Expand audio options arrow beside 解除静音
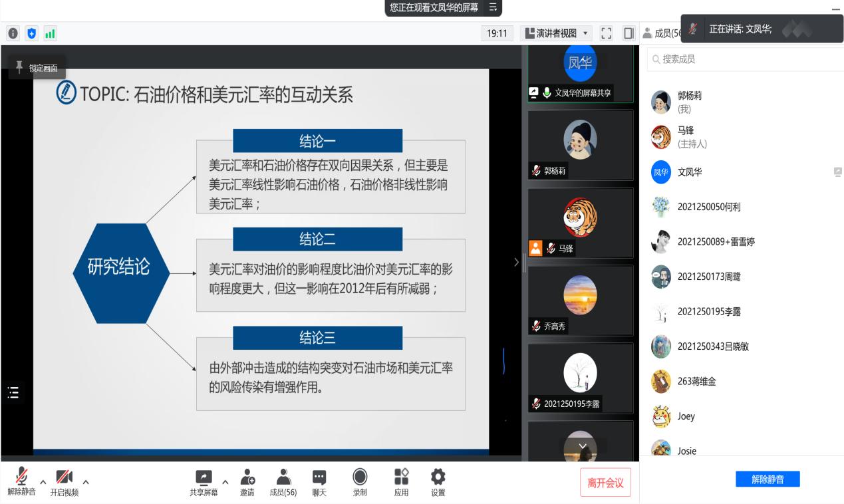Viewport: 844px width, 504px height. pyautogui.click(x=43, y=481)
